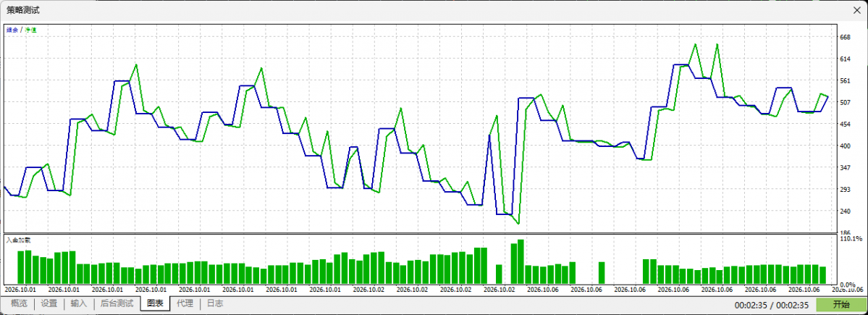Click the 入金加载 panel label

coord(17,240)
